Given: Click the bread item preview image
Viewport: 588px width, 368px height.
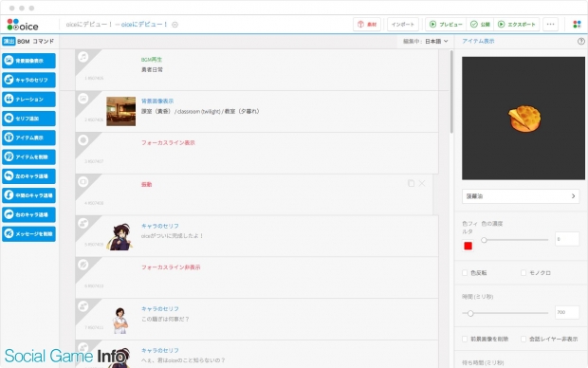Looking at the screenshot, I should pyautogui.click(x=524, y=119).
